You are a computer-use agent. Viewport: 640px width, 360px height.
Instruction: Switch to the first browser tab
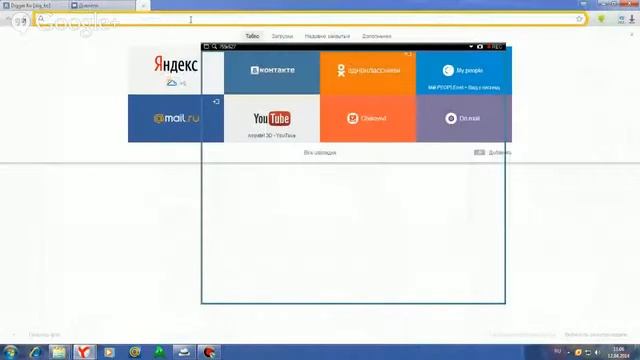tap(33, 6)
